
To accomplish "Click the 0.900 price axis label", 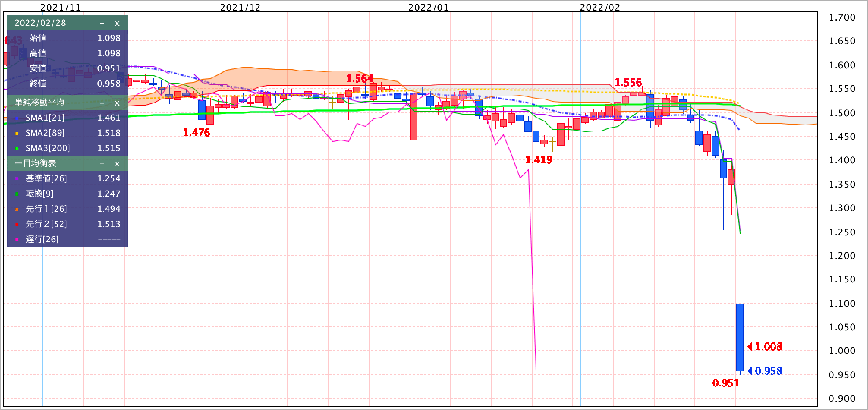I will [842, 399].
